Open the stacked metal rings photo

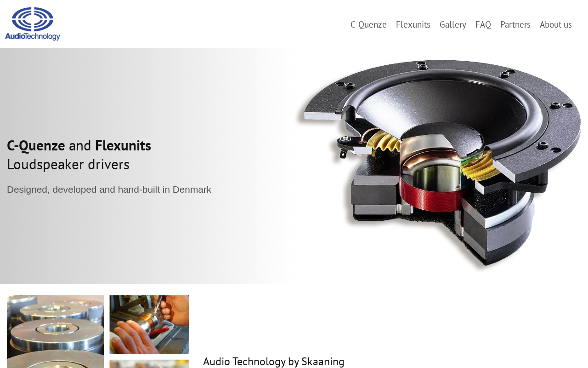56,332
